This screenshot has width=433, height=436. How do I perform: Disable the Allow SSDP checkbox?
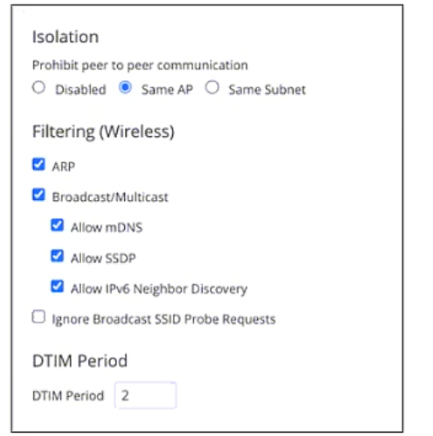57,256
